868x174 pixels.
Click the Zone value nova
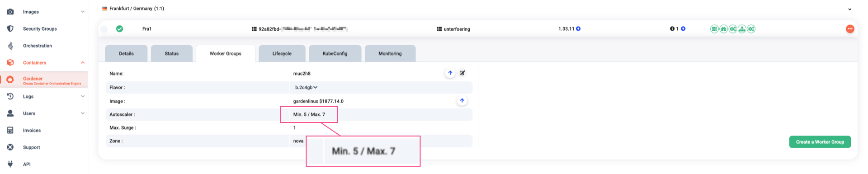point(298,141)
